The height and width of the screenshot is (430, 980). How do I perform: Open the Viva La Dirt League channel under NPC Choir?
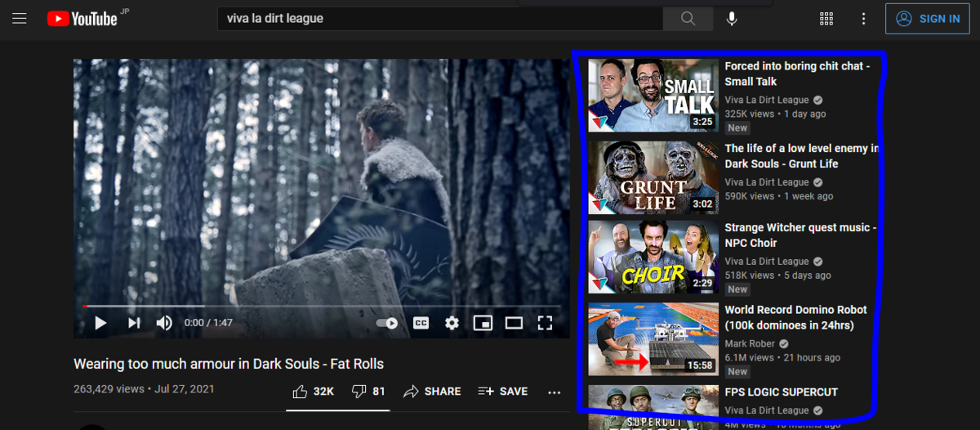click(x=767, y=262)
